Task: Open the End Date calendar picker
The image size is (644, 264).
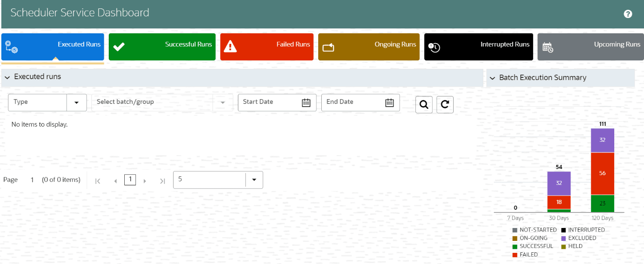Action: tap(389, 102)
